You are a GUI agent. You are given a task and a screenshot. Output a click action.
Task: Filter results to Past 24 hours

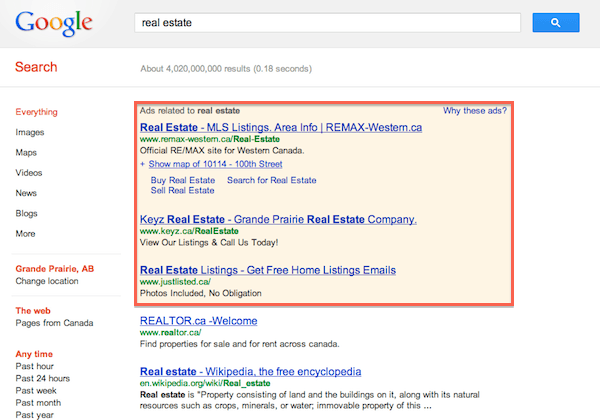pyautogui.click(x=43, y=379)
